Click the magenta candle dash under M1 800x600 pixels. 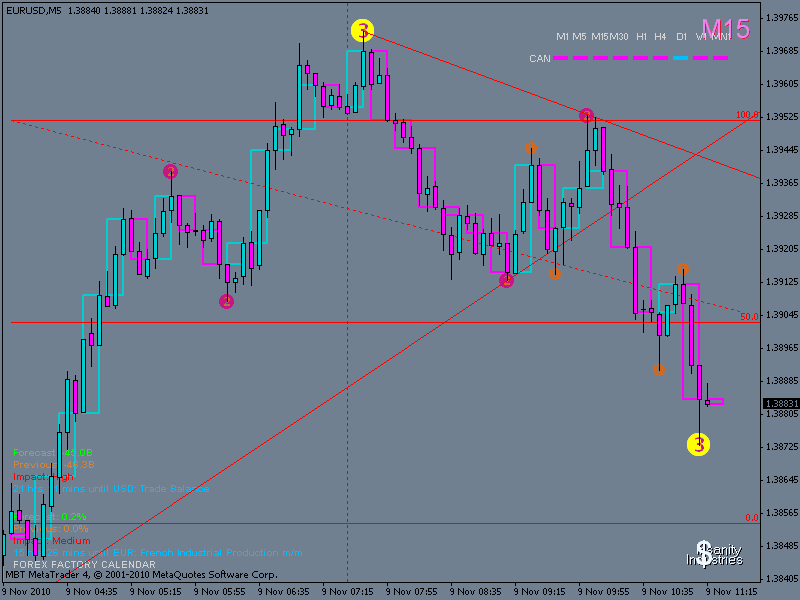(x=561, y=58)
